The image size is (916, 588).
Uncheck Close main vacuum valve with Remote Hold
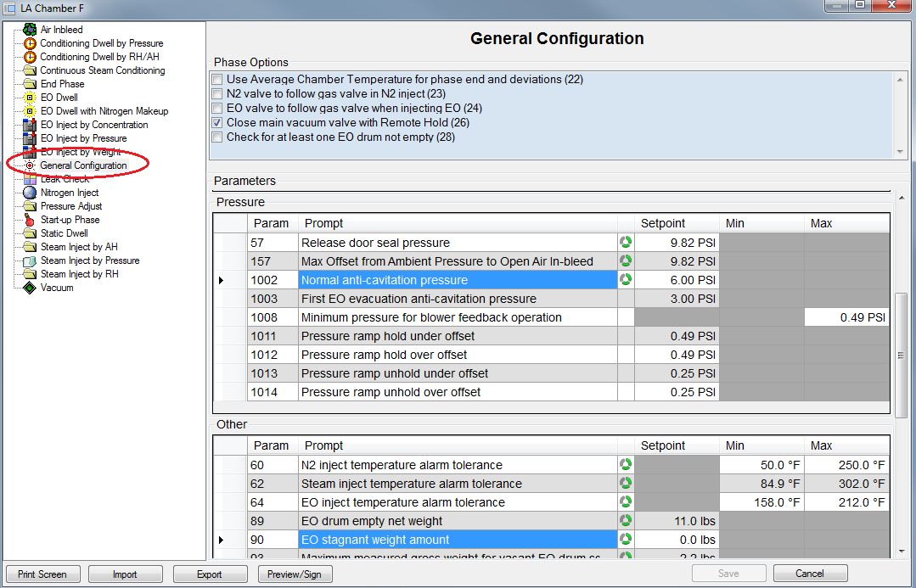218,123
